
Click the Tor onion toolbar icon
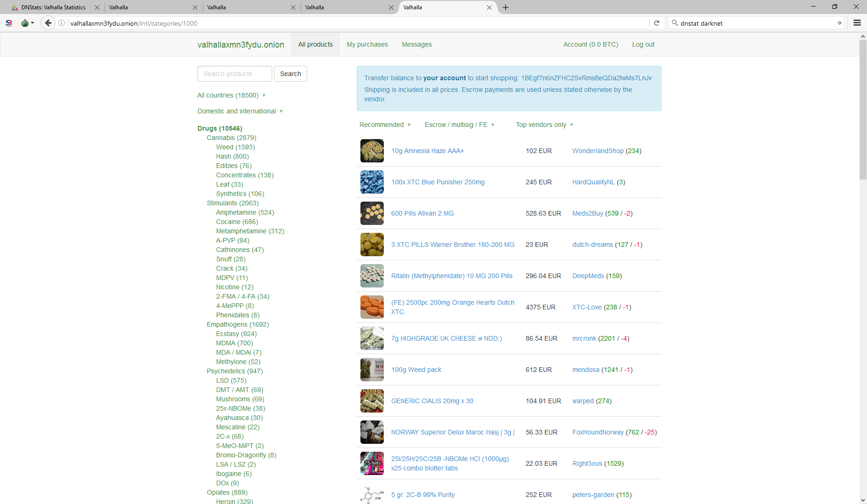coord(25,23)
